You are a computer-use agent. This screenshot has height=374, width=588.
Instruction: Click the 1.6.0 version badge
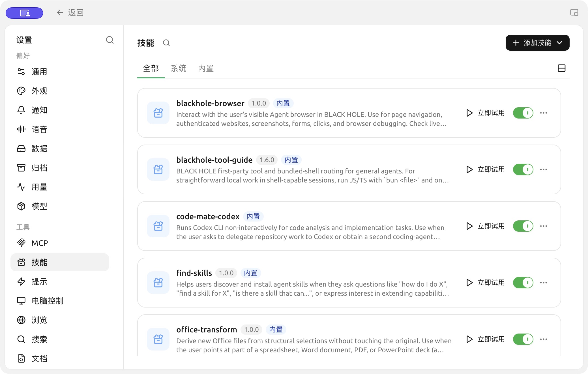click(267, 160)
